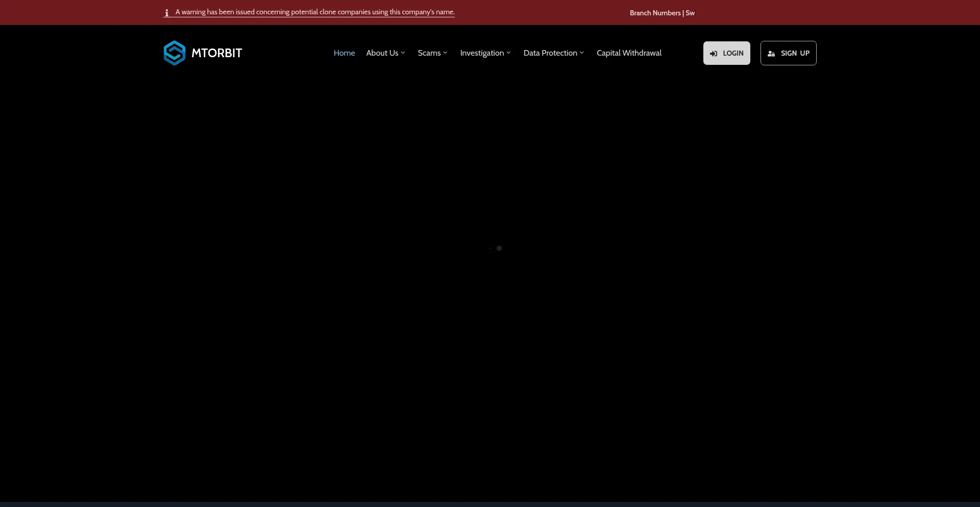980x507 pixels.
Task: Click the login arrow icon
Action: click(714, 54)
